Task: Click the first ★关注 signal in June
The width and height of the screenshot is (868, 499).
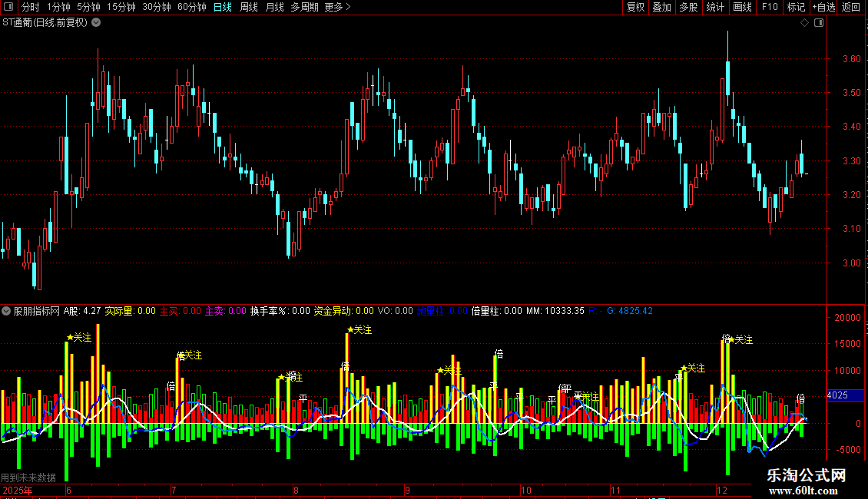Action: coord(79,338)
